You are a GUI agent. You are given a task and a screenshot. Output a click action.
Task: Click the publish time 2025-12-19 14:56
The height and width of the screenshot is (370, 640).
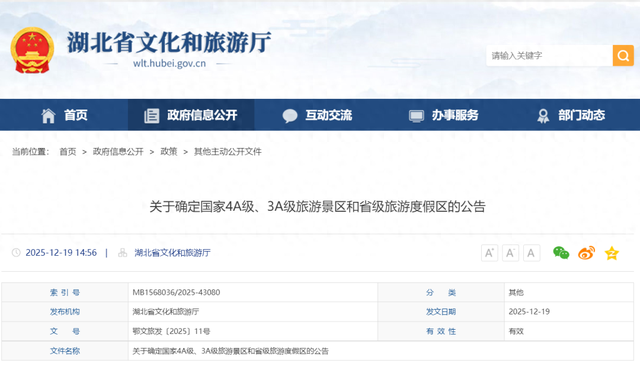(61, 253)
